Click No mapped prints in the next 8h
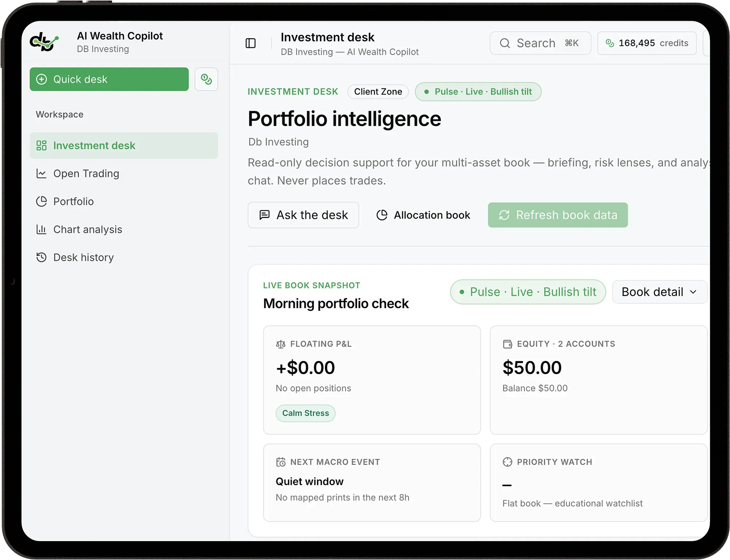730x560 pixels. (342, 498)
